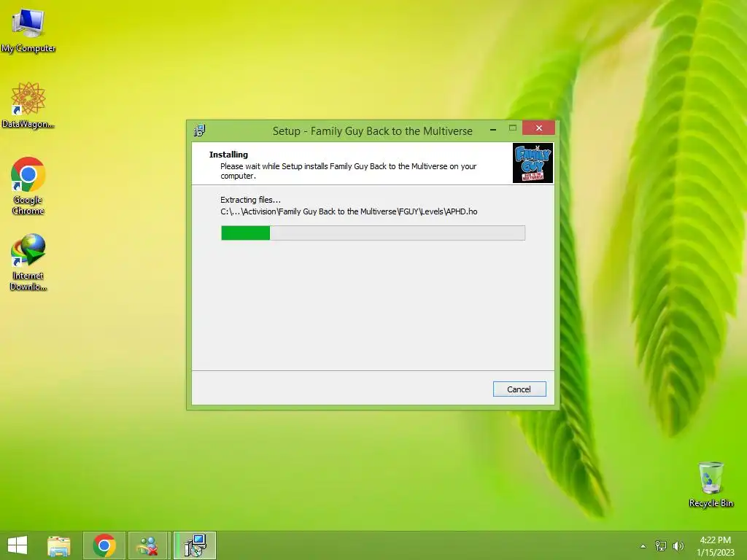Screen dimensions: 747x560
Task: Click the installer progress bar
Action: click(x=373, y=233)
